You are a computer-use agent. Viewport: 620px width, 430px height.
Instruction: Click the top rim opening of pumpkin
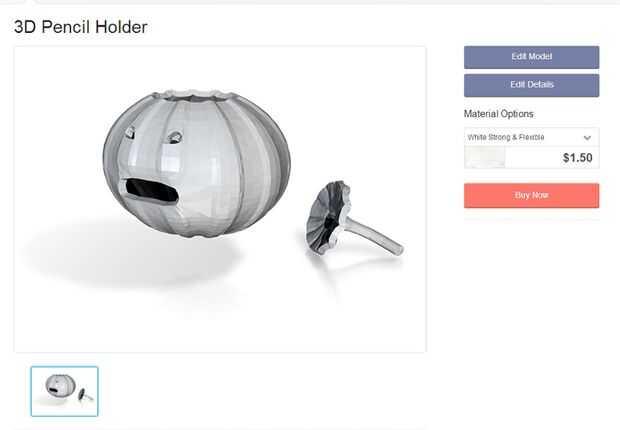click(x=193, y=95)
